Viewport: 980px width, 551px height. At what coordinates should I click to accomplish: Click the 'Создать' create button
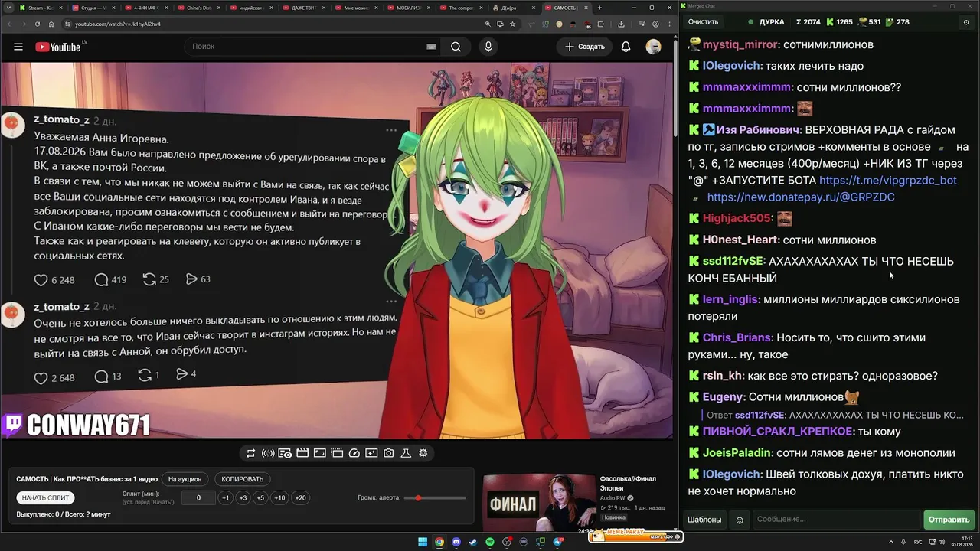pyautogui.click(x=585, y=47)
